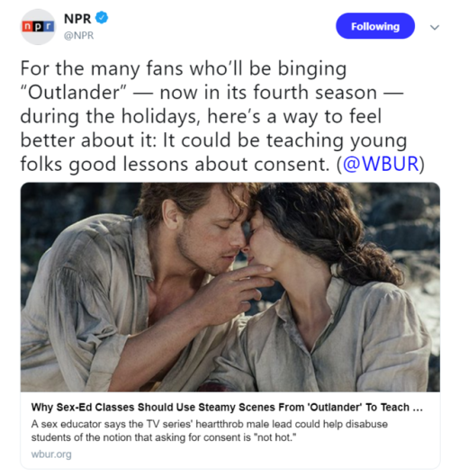
Task: Click the 'A sex educator says' card description
Action: coord(209,431)
